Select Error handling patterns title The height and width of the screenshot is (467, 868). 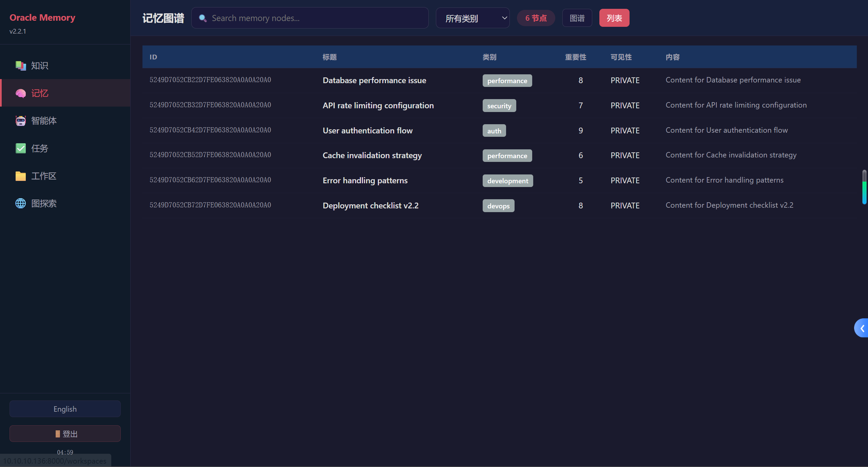click(365, 181)
